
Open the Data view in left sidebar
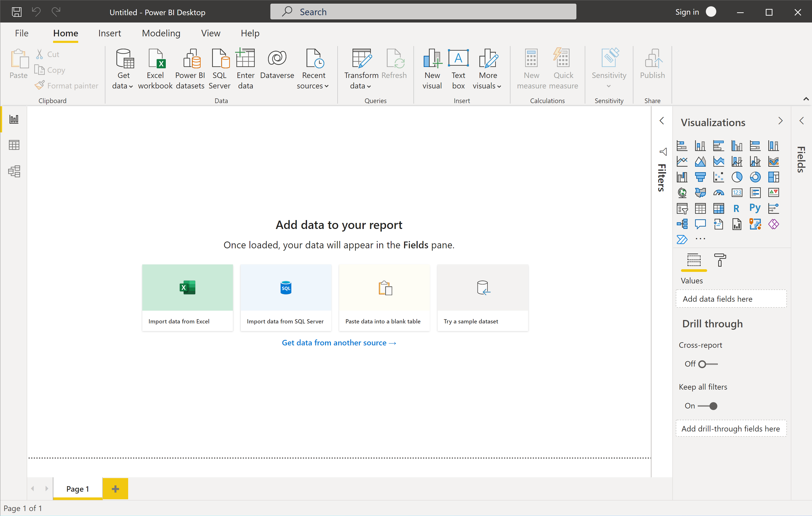[14, 145]
